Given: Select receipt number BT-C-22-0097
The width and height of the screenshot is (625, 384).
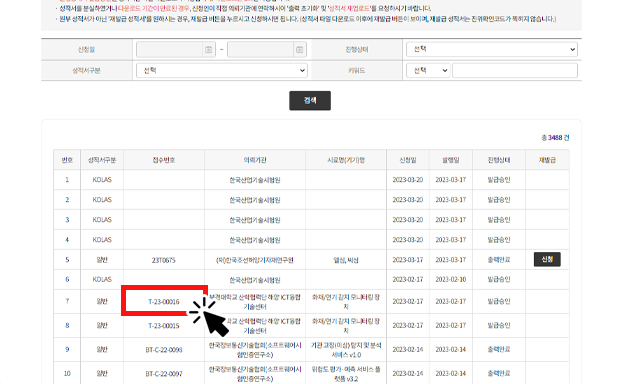Looking at the screenshot, I should (x=164, y=374).
